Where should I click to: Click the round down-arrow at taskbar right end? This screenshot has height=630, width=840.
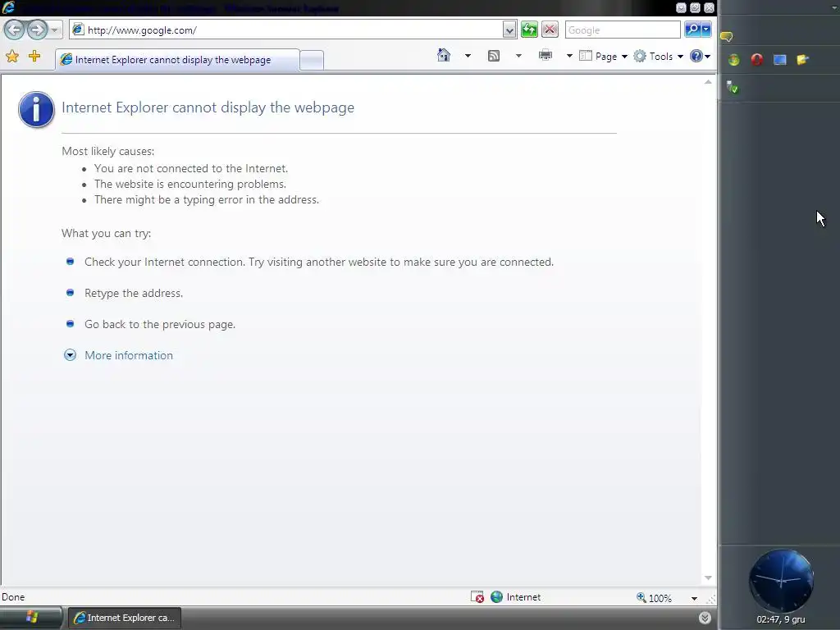705,618
